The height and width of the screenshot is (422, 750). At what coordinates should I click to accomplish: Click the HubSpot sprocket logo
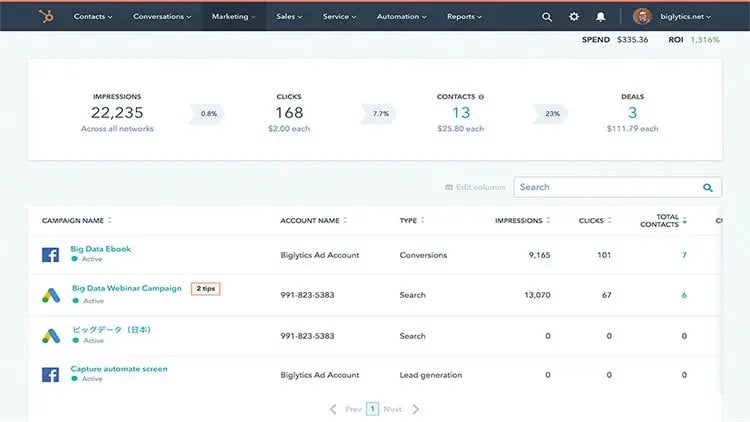point(46,17)
